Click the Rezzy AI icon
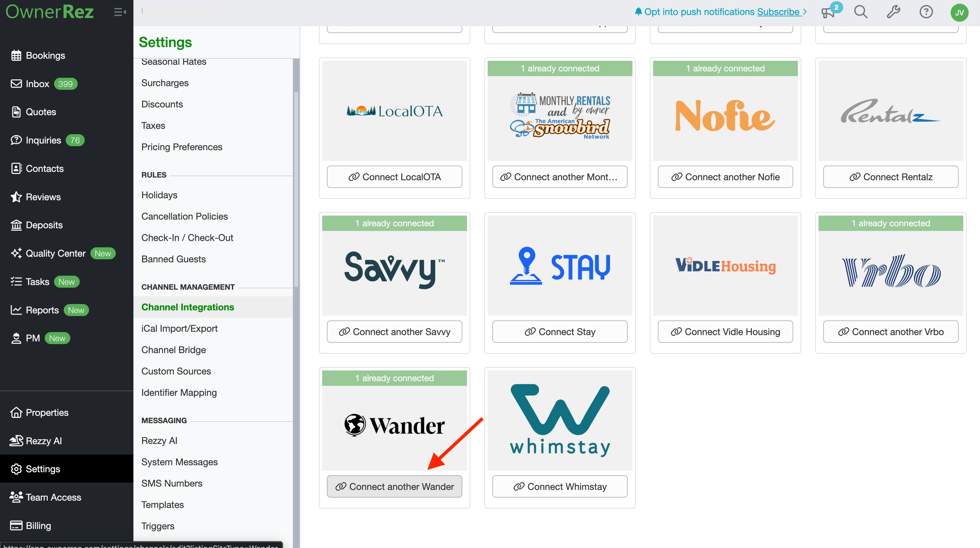 16,441
